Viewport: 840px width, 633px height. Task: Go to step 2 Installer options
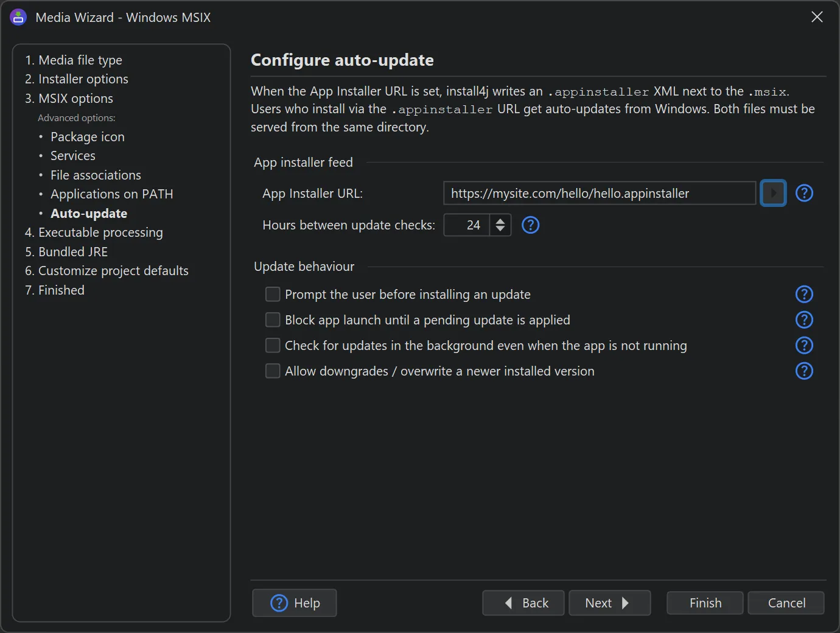pyautogui.click(x=77, y=79)
